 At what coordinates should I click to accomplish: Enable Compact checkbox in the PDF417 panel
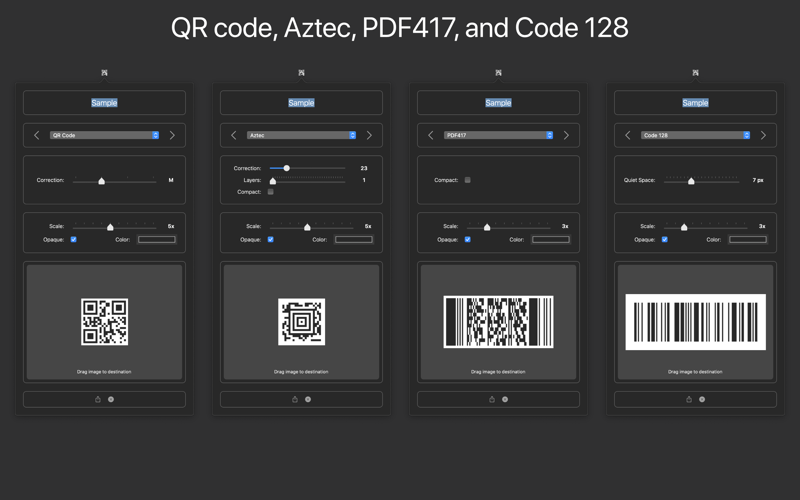tap(467, 180)
